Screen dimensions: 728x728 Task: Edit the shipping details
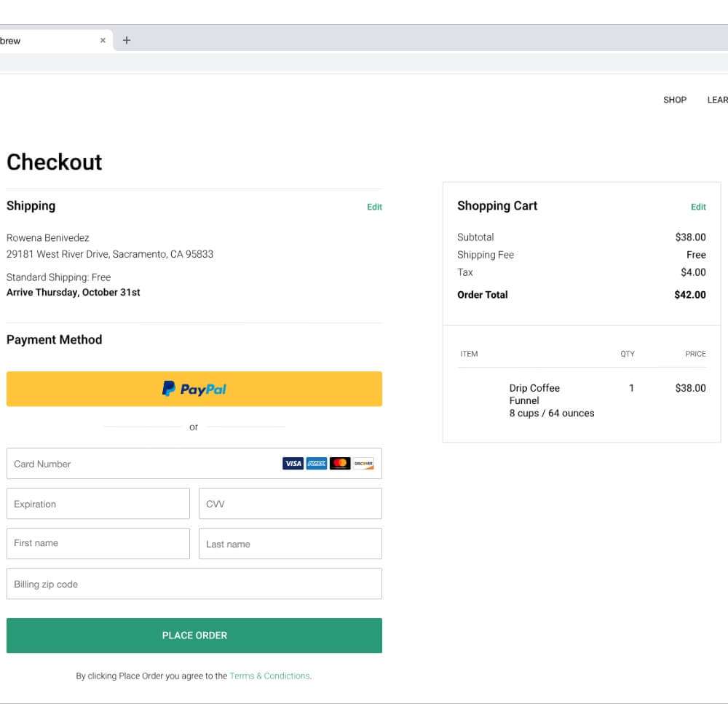374,207
